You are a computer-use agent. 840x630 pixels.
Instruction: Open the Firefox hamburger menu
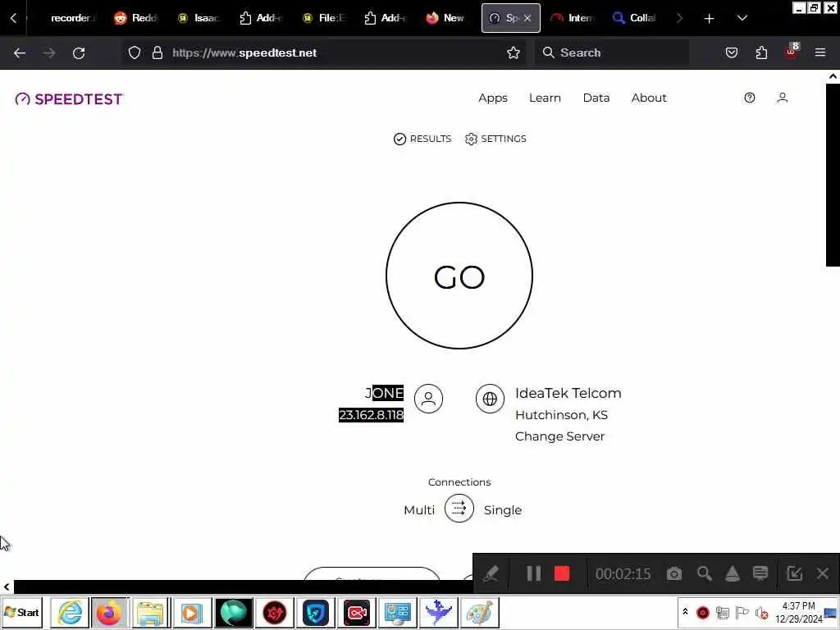(820, 52)
